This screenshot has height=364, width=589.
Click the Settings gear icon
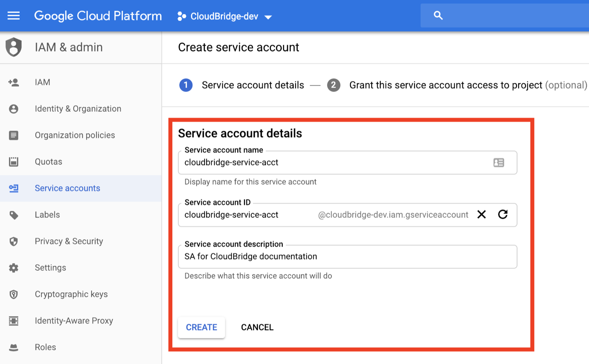click(14, 268)
